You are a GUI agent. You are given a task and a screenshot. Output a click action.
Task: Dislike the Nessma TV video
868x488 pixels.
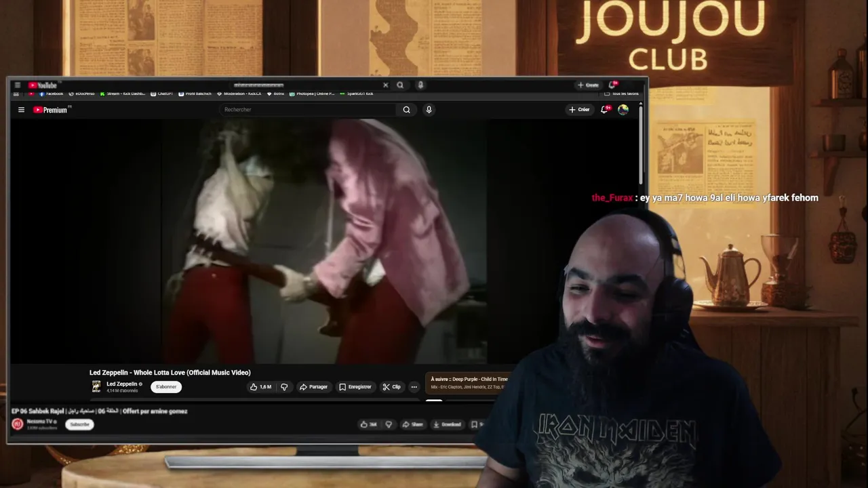(x=389, y=424)
